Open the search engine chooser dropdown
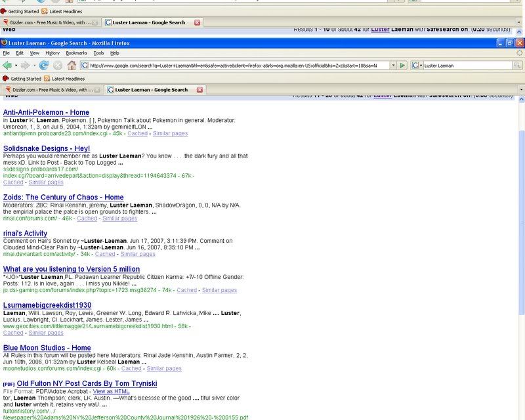The image size is (525, 420). 421,66
